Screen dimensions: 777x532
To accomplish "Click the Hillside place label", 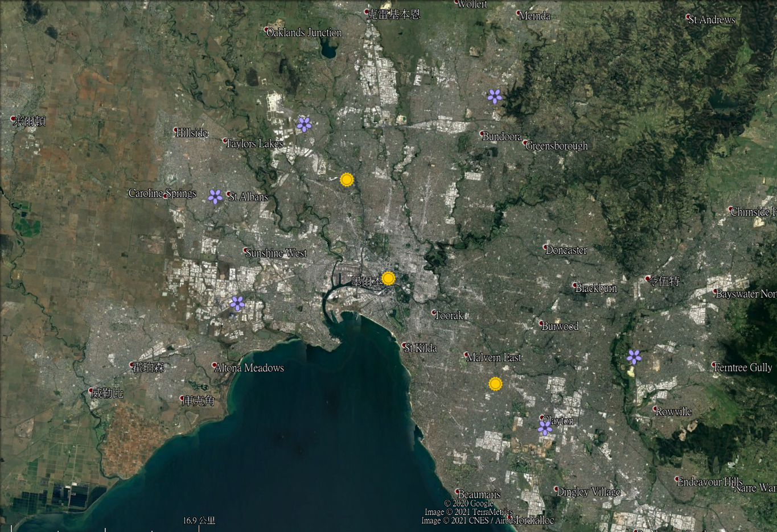I will (192, 133).
